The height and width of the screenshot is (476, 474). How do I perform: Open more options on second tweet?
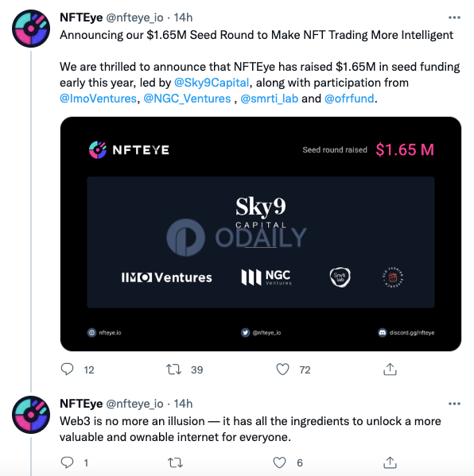coord(454,404)
